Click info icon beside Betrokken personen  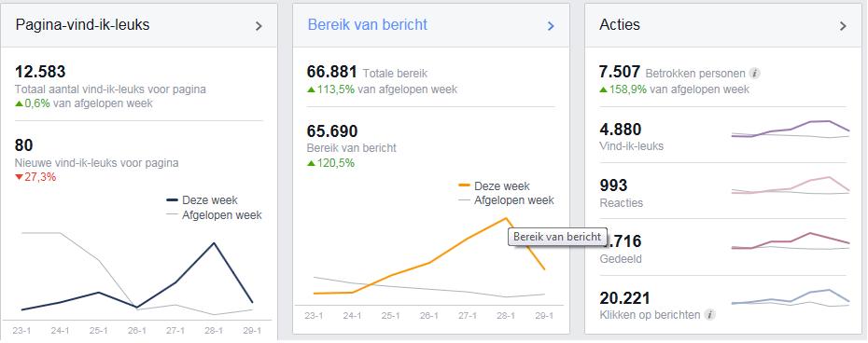pos(754,73)
